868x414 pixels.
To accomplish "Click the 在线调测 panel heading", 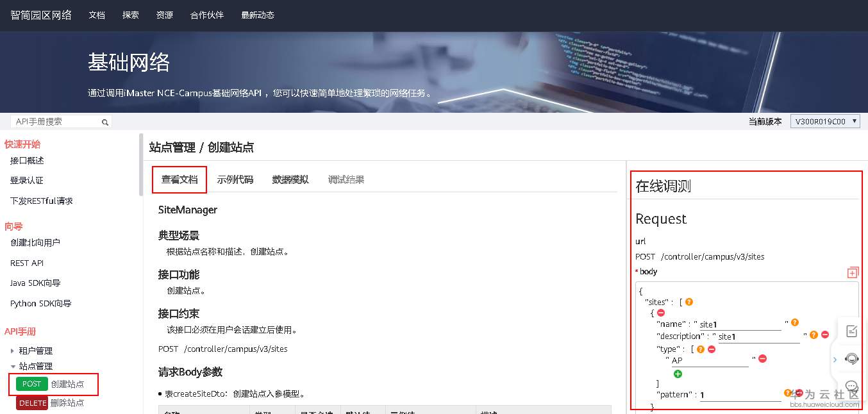I will pos(663,186).
